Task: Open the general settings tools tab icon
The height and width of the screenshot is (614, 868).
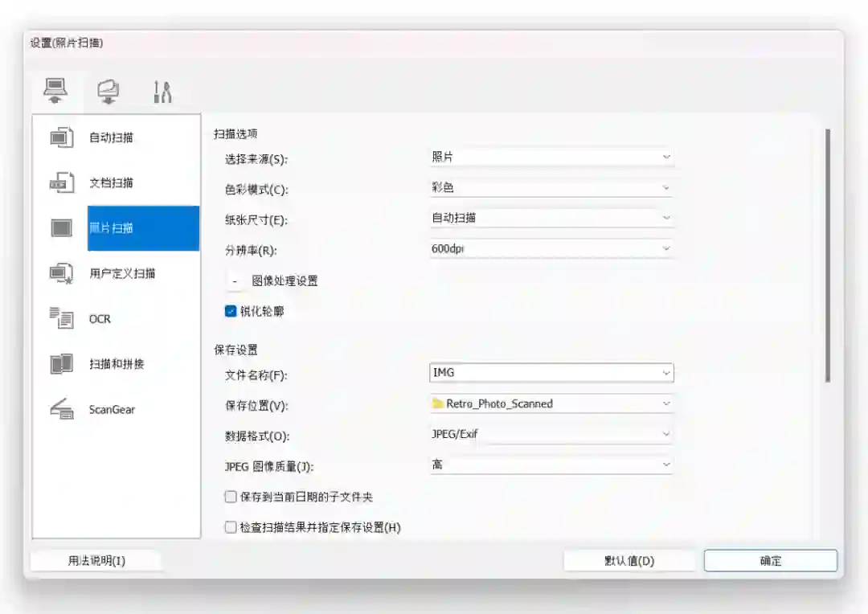Action: click(162, 92)
